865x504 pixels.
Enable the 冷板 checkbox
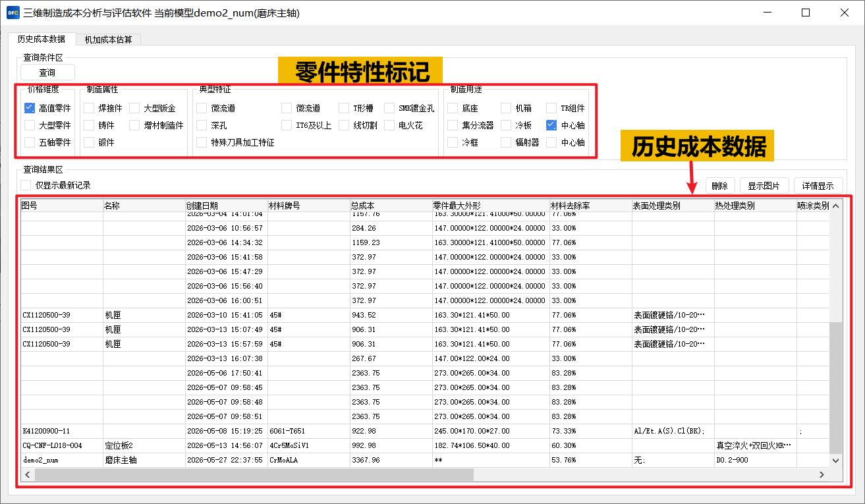[x=506, y=125]
